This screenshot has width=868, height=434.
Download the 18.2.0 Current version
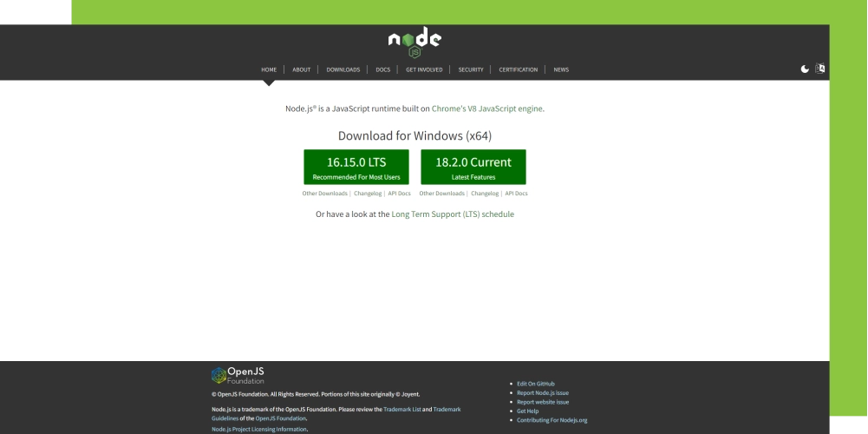point(473,167)
